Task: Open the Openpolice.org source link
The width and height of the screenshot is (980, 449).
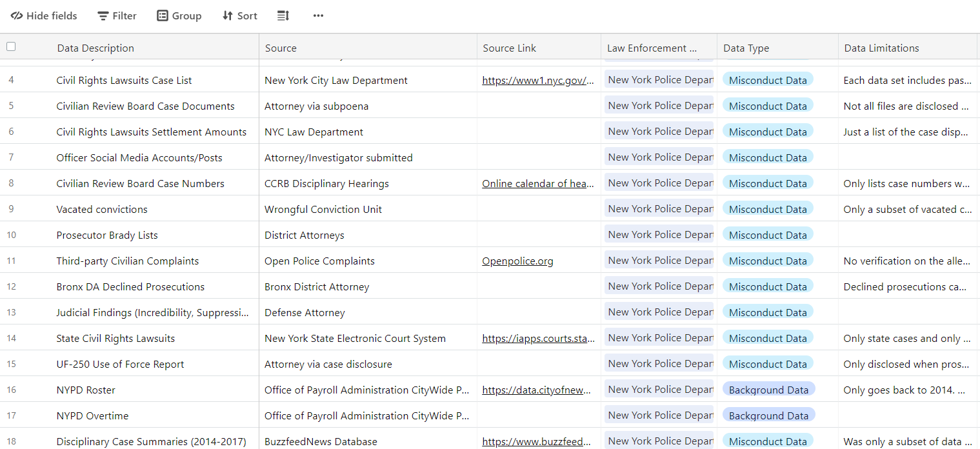Action: tap(517, 261)
